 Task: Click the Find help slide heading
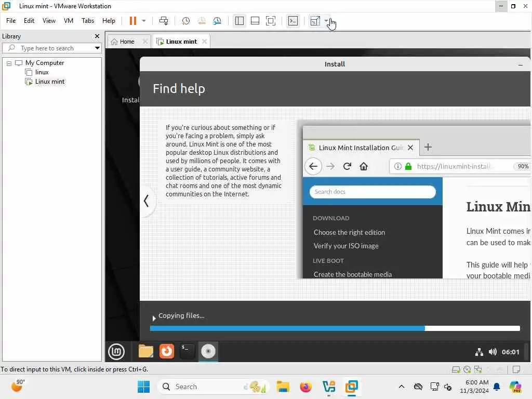pos(179,89)
